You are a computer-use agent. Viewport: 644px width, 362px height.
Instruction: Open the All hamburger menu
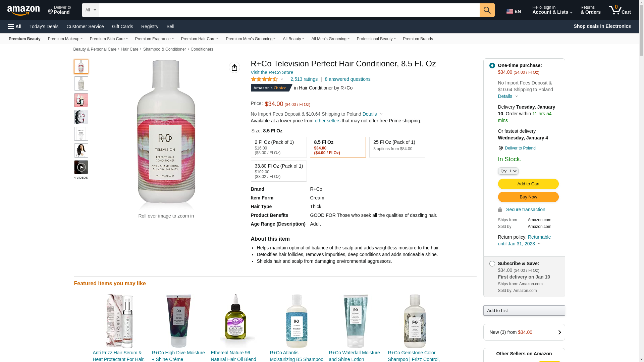pyautogui.click(x=15, y=26)
